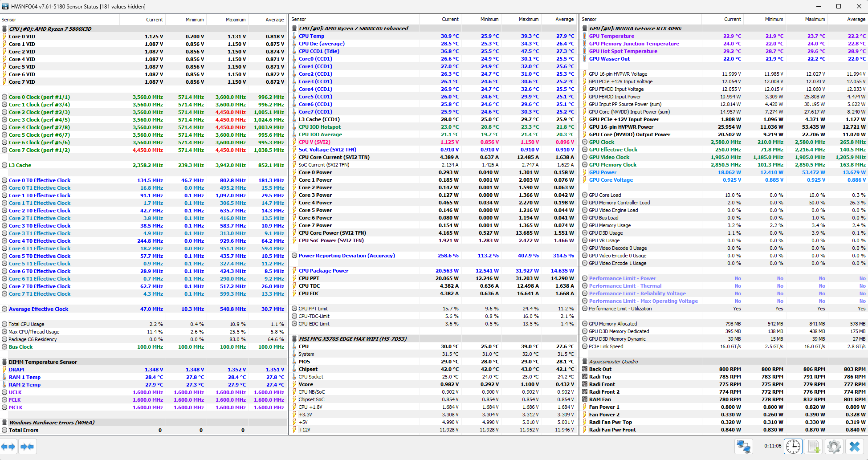Image resolution: width=868 pixels, height=460 pixels.
Task: Click the fan icon beside Back Out
Action: pyautogui.click(x=585, y=369)
